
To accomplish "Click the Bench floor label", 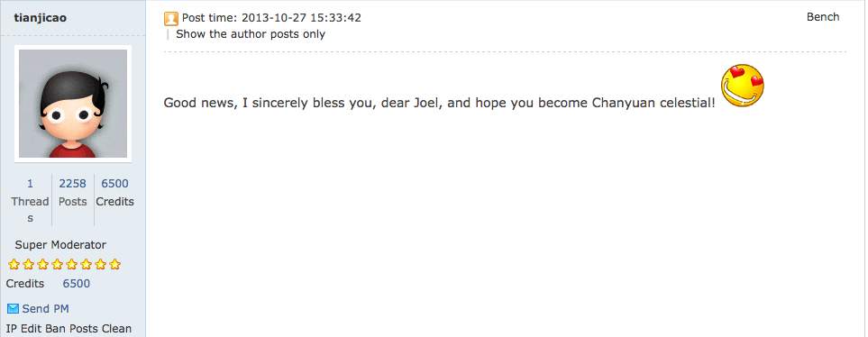I will click(823, 17).
